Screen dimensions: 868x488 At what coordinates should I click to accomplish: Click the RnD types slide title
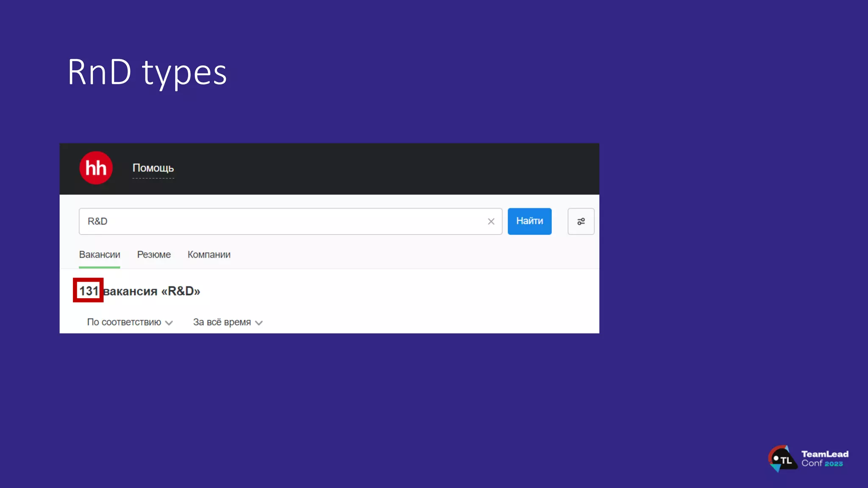[147, 72]
